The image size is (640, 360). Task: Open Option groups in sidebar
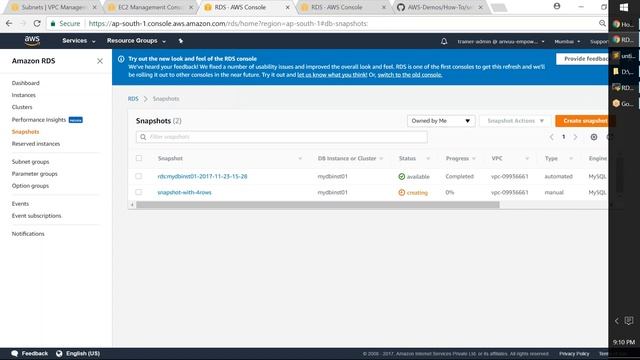point(30,186)
